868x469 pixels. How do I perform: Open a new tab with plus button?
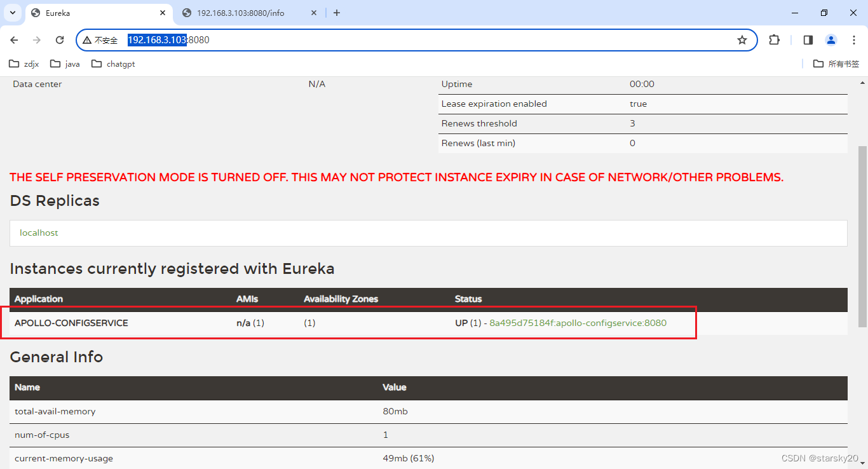pyautogui.click(x=337, y=13)
